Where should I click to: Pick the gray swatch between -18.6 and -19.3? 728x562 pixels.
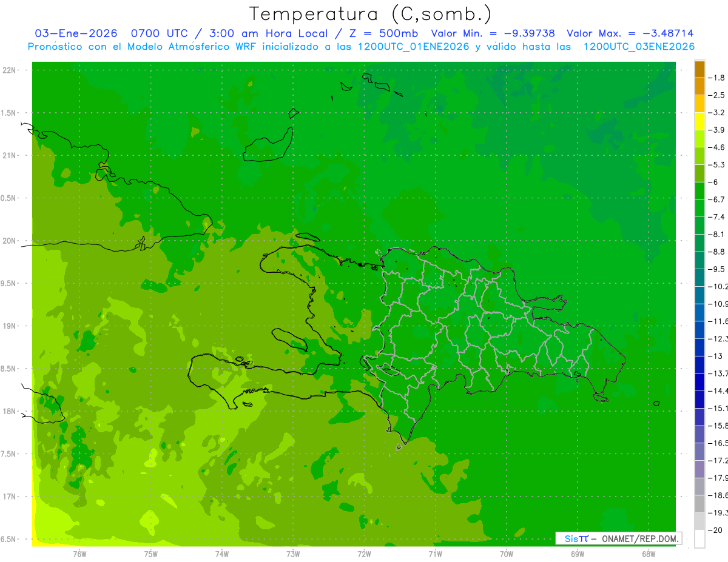(x=699, y=504)
